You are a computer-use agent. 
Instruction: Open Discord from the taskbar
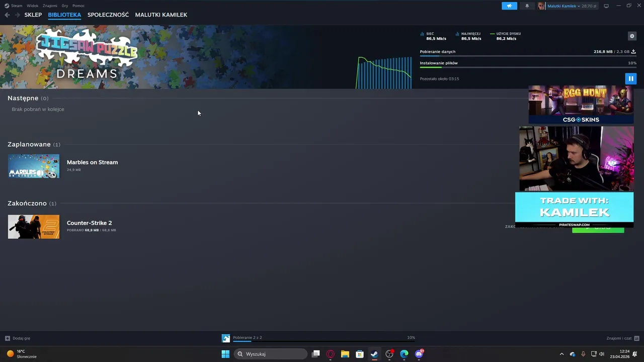tap(419, 354)
